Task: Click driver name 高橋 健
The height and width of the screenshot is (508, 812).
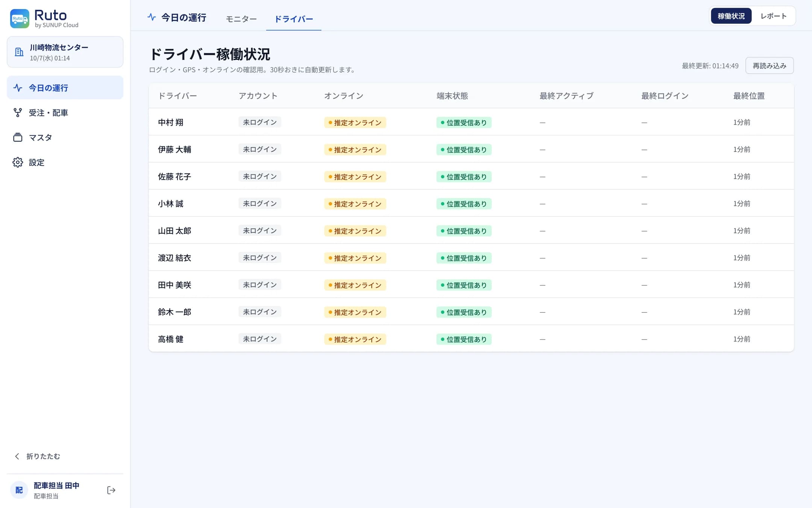Action: [x=171, y=339]
